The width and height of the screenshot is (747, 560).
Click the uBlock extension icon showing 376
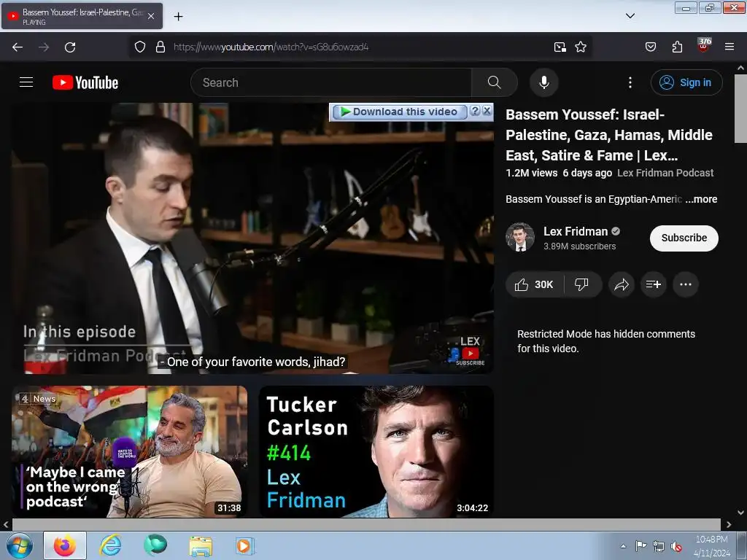click(704, 45)
